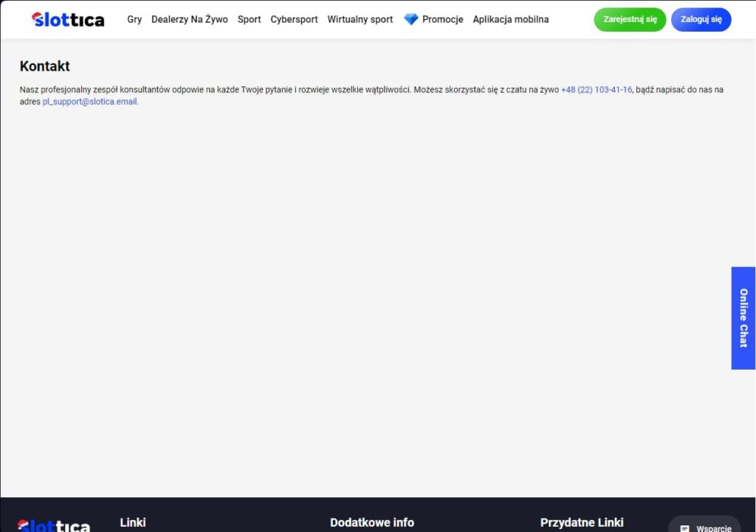
Task: Go to Dealerzy Na Żywo section
Action: click(x=190, y=19)
